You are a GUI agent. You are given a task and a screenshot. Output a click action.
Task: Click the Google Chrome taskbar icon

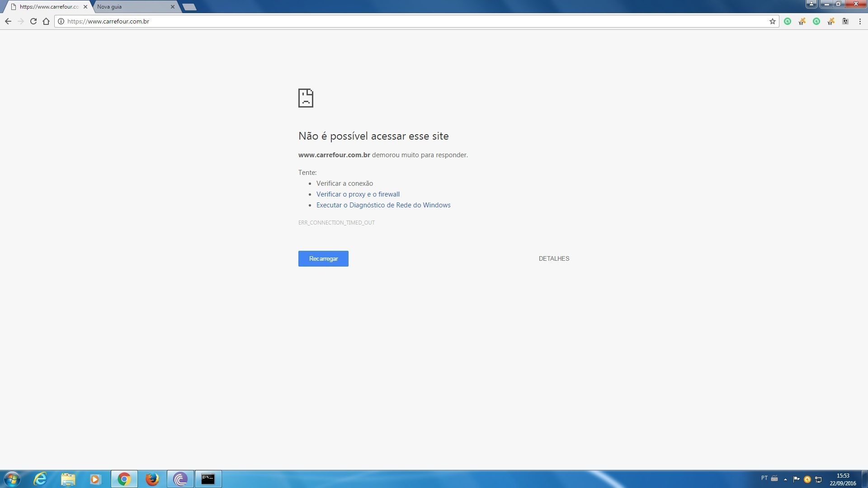[x=124, y=479]
